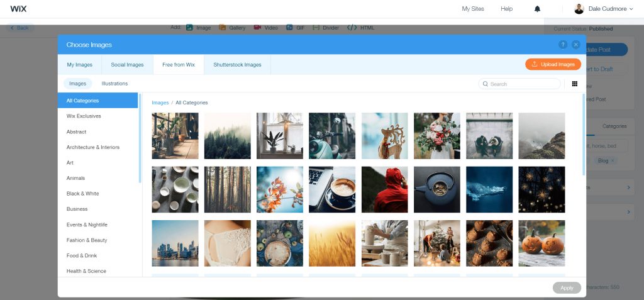644x300 pixels.
Task: Click the Upload Images button
Action: 553,64
